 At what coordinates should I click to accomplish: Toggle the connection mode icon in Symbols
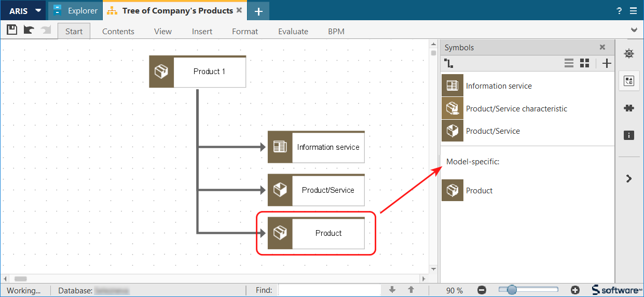tap(449, 63)
